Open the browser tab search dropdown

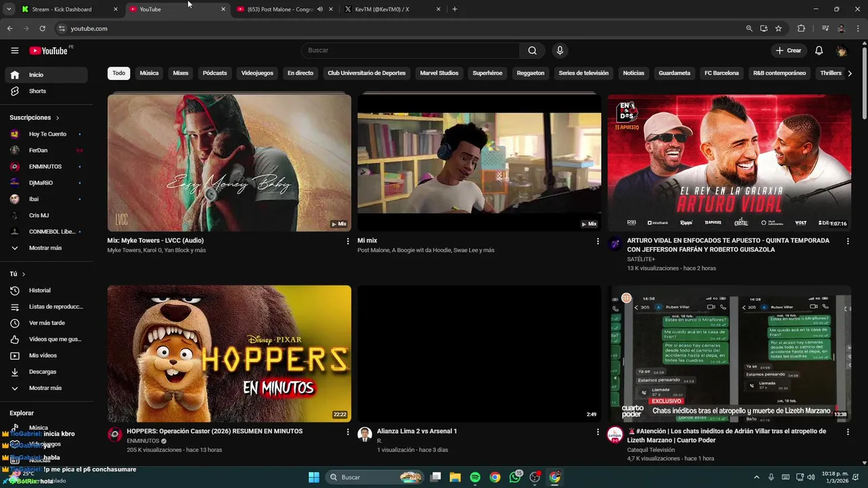pyautogui.click(x=9, y=9)
